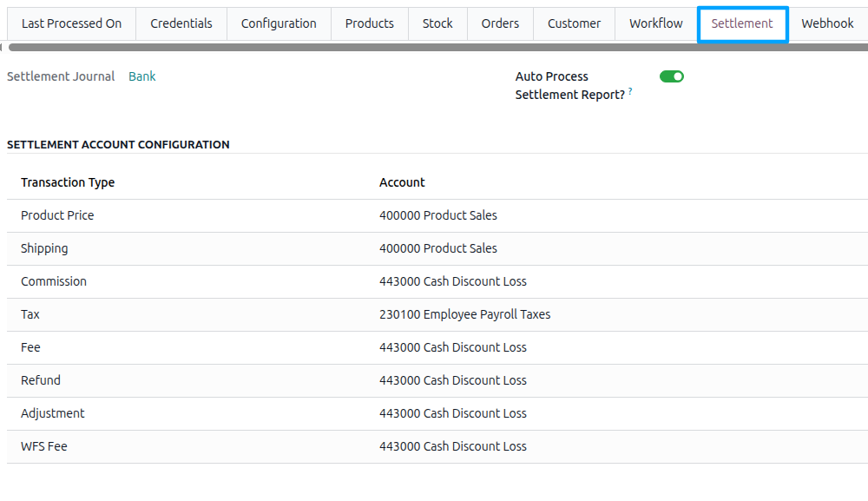Open the Configuration tab
This screenshot has height=501, width=868.
(279, 23)
